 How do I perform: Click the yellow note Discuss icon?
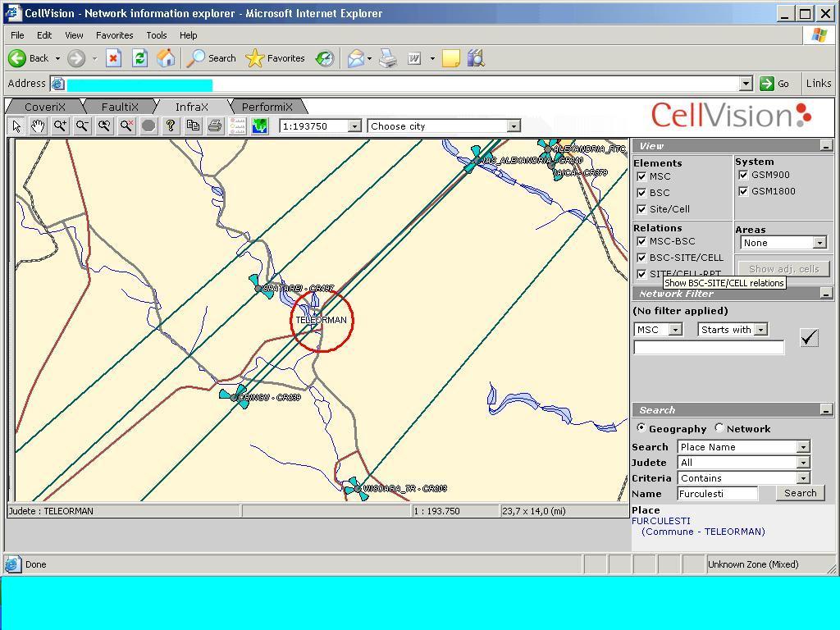451,58
